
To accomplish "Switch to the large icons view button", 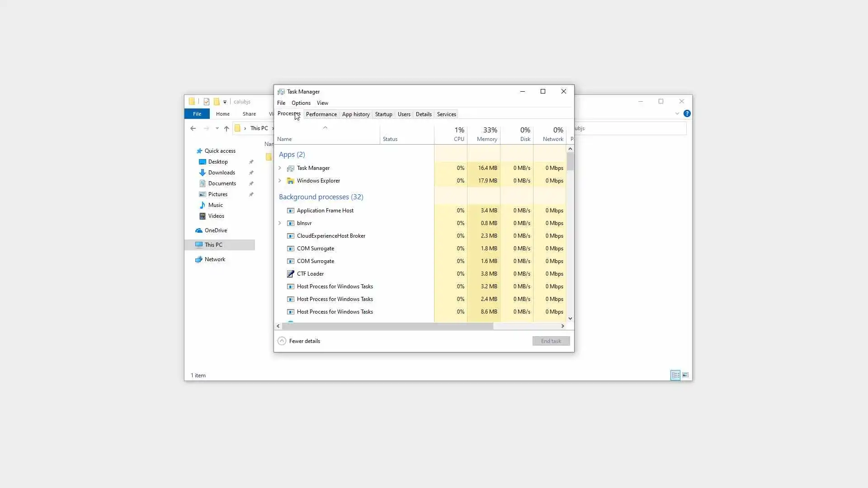I will pos(685,375).
